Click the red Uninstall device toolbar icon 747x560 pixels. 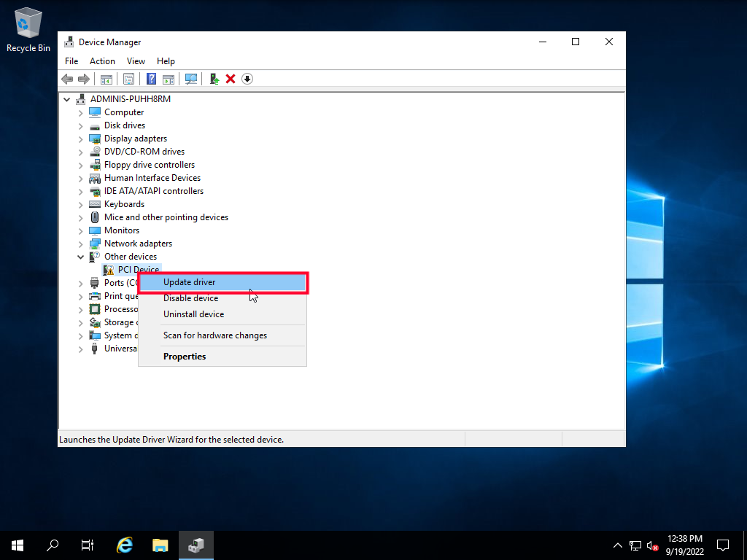[231, 79]
